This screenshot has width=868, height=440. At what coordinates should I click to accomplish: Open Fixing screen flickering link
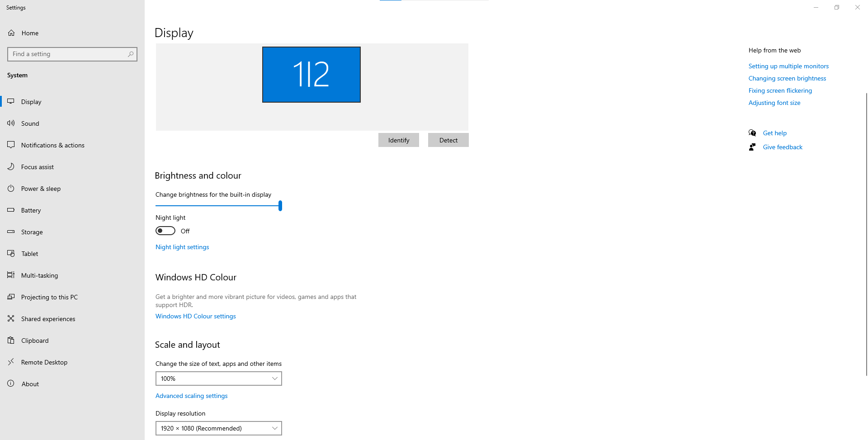[780, 90]
